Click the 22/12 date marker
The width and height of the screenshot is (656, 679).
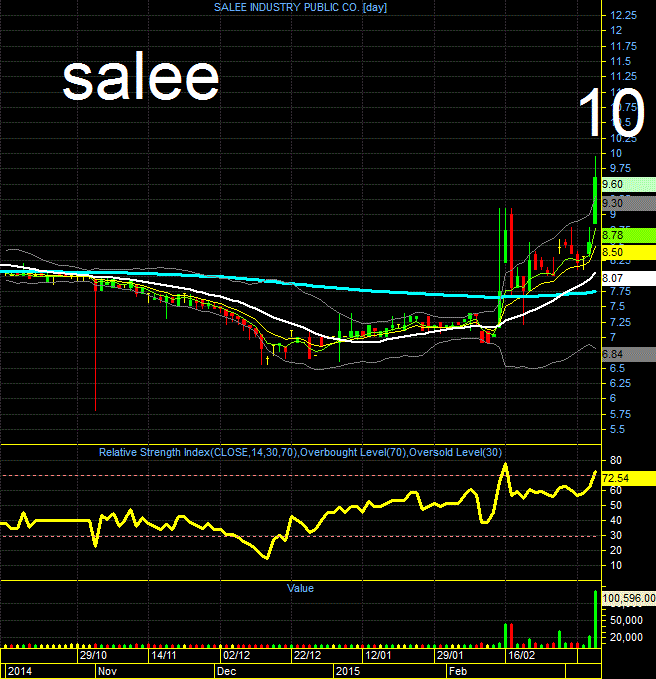tap(307, 655)
